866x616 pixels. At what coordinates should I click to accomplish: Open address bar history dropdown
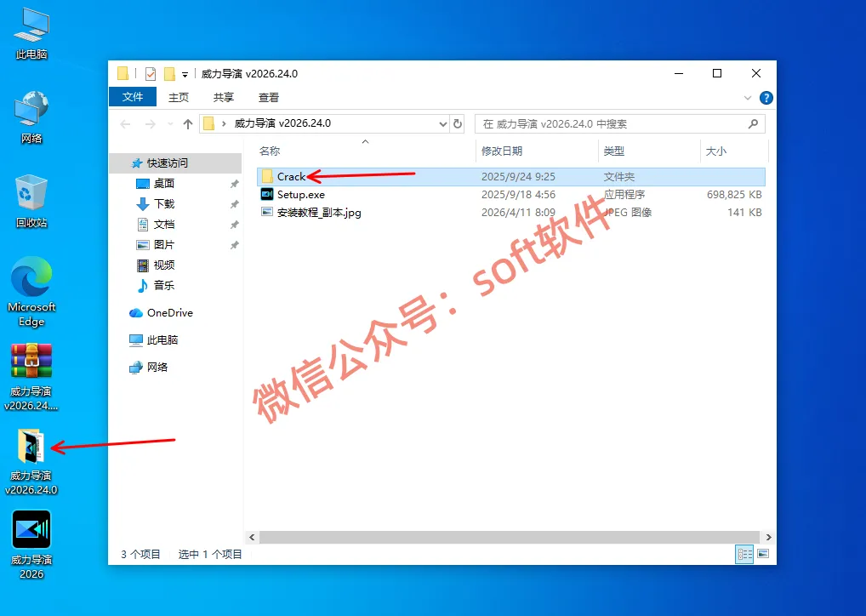[443, 123]
